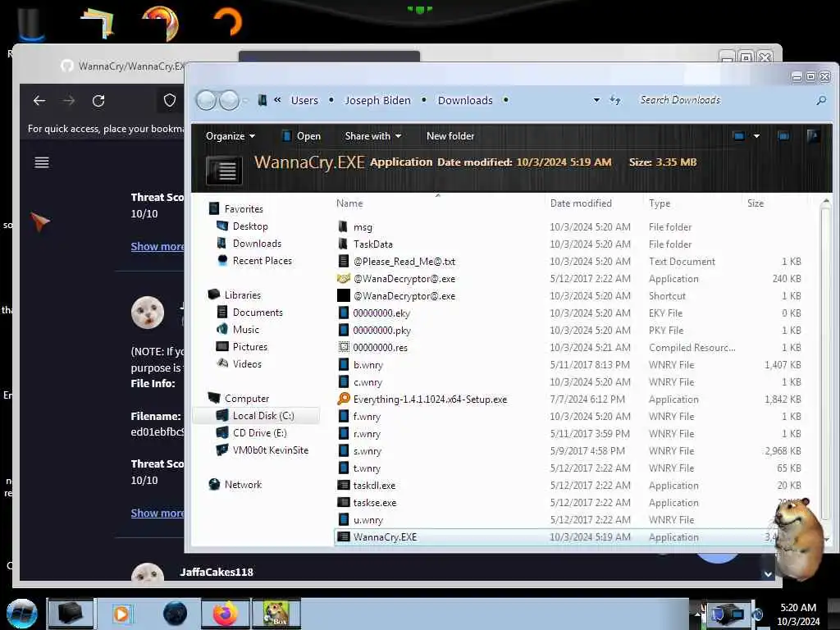Click the hamster Box taskbar icon
Screen dimensions: 840x630
coord(276,614)
